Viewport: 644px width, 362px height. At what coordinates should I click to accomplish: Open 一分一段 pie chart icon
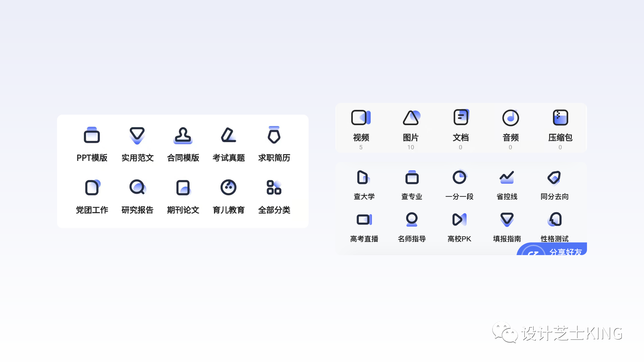[459, 177]
